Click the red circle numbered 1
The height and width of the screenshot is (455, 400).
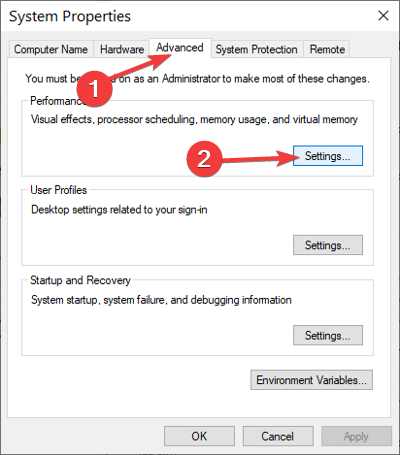(x=94, y=89)
